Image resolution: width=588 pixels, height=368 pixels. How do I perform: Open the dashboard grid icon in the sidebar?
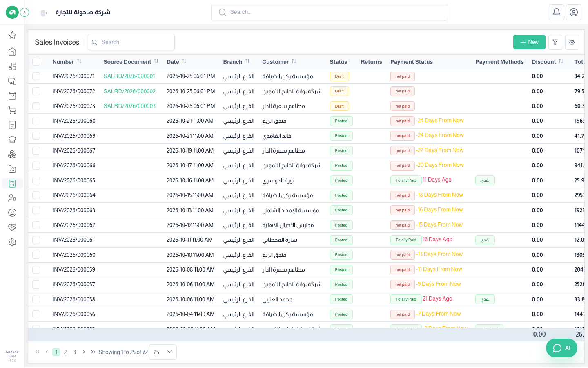(x=12, y=66)
